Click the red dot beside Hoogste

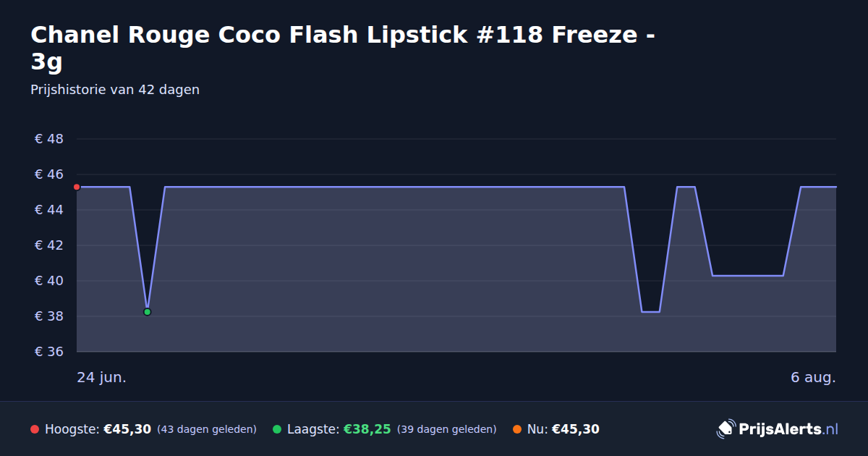[35, 429]
